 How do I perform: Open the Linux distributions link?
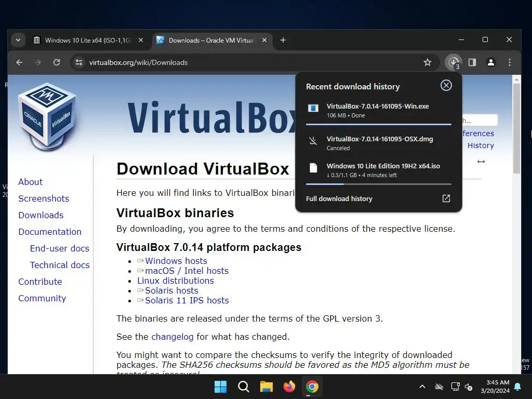click(x=176, y=281)
